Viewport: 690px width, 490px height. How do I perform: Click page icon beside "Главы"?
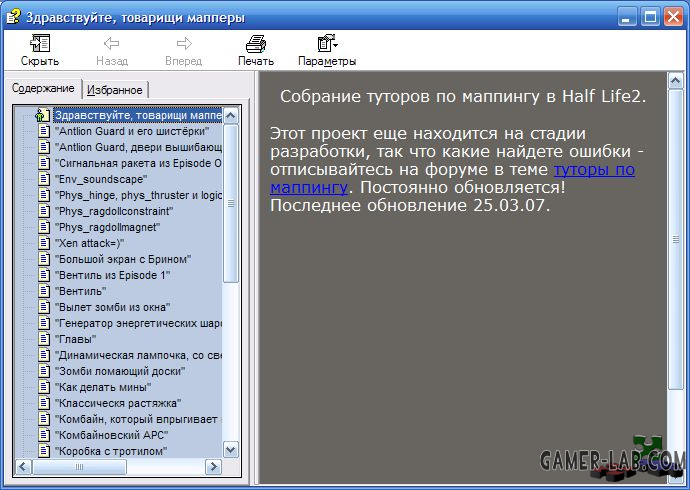(44, 339)
